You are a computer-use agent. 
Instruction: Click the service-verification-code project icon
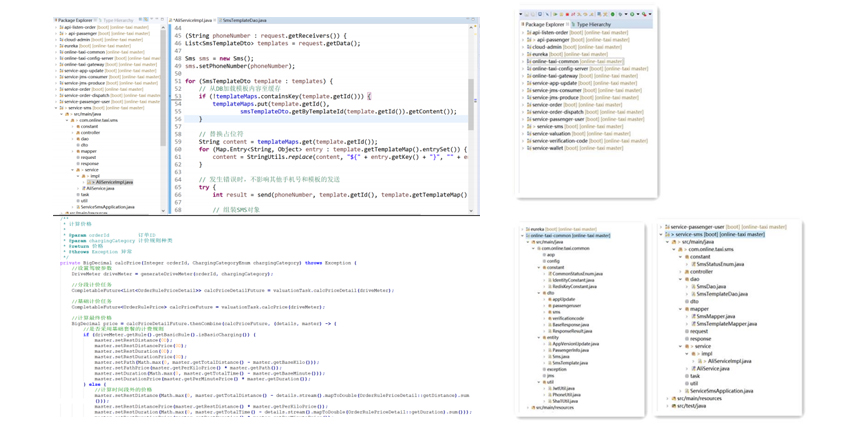pos(529,141)
